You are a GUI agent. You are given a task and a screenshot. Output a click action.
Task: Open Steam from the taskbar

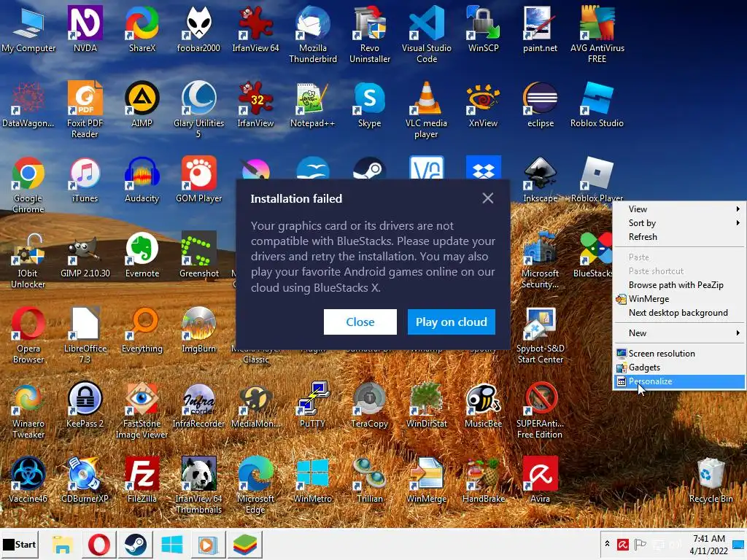coord(136,544)
